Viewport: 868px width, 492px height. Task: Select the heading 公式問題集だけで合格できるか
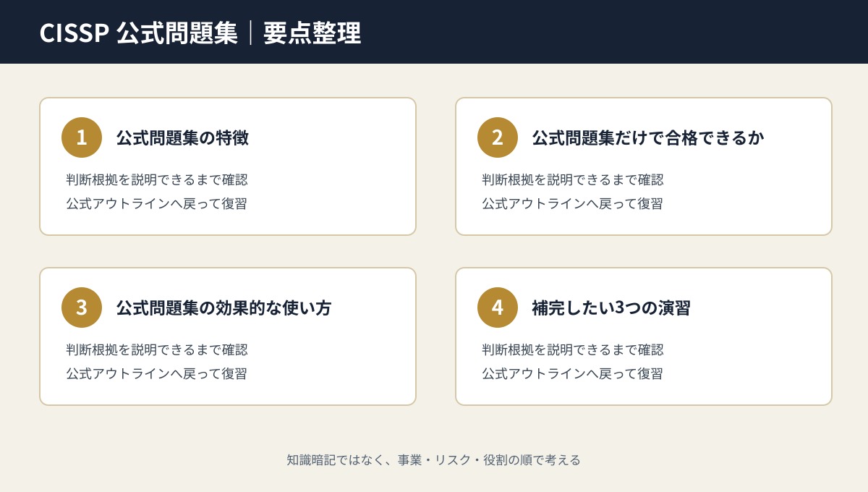click(x=648, y=137)
